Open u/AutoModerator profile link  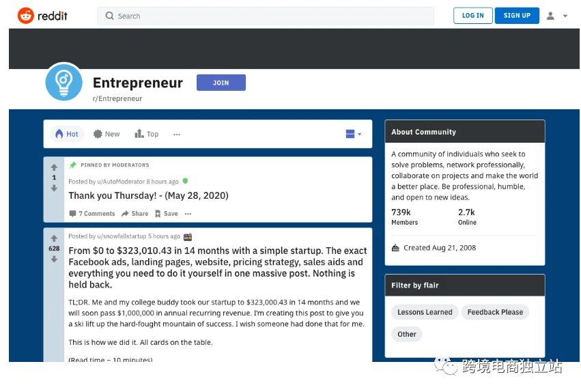pos(121,182)
